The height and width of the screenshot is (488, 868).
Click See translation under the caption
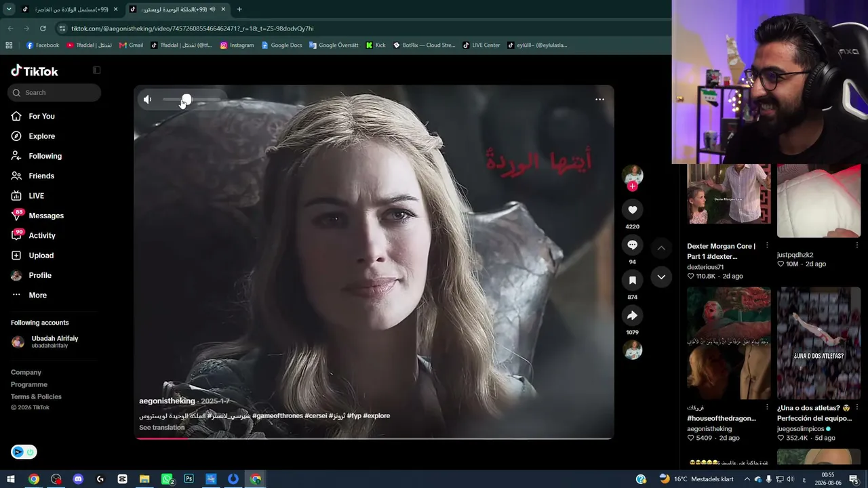pyautogui.click(x=161, y=428)
